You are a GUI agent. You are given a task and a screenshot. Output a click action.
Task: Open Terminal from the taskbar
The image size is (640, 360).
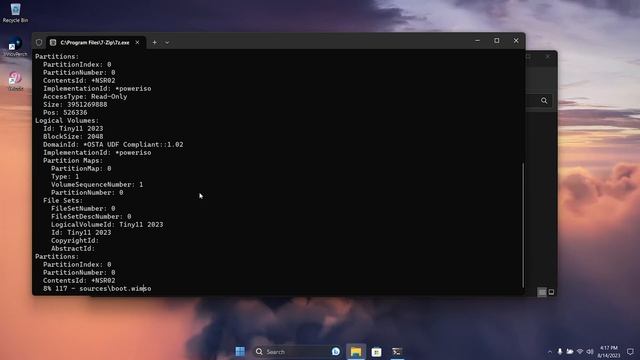(x=397, y=351)
